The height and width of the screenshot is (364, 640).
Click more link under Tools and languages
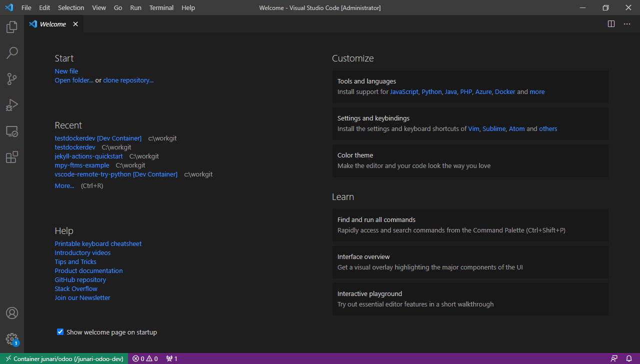pyautogui.click(x=537, y=91)
